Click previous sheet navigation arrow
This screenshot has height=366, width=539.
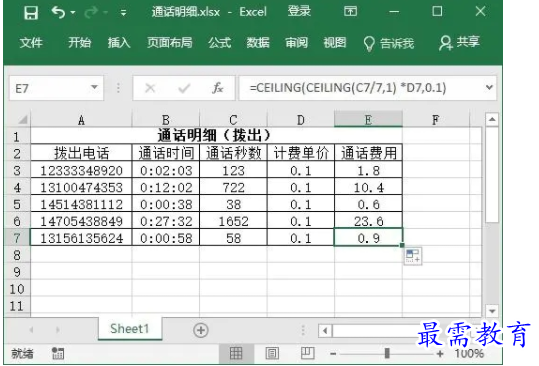point(32,330)
